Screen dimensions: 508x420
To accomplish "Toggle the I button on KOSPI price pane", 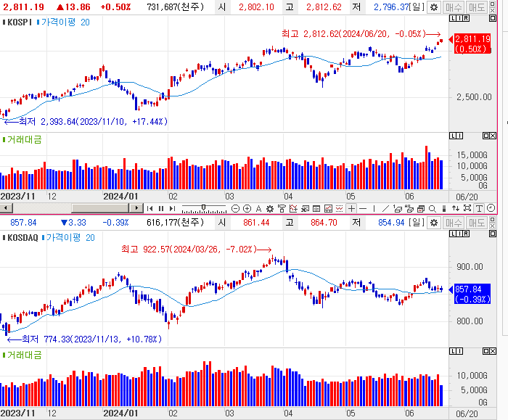I will (x=459, y=18).
